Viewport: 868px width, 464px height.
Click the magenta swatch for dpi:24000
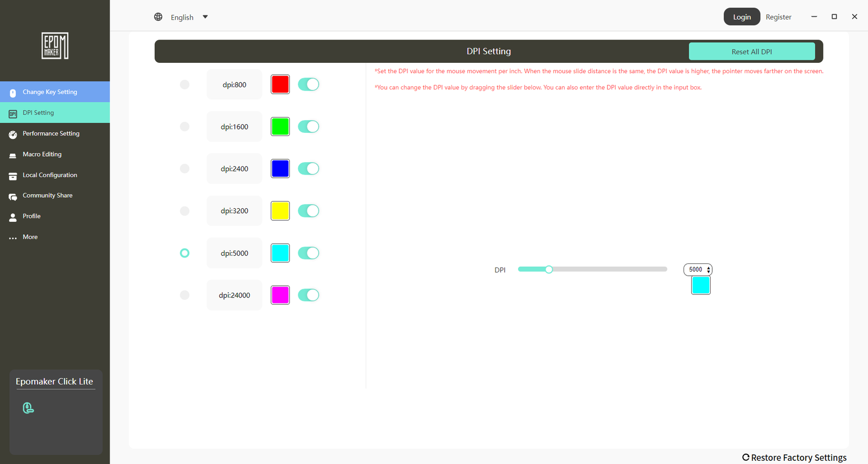pyautogui.click(x=280, y=295)
